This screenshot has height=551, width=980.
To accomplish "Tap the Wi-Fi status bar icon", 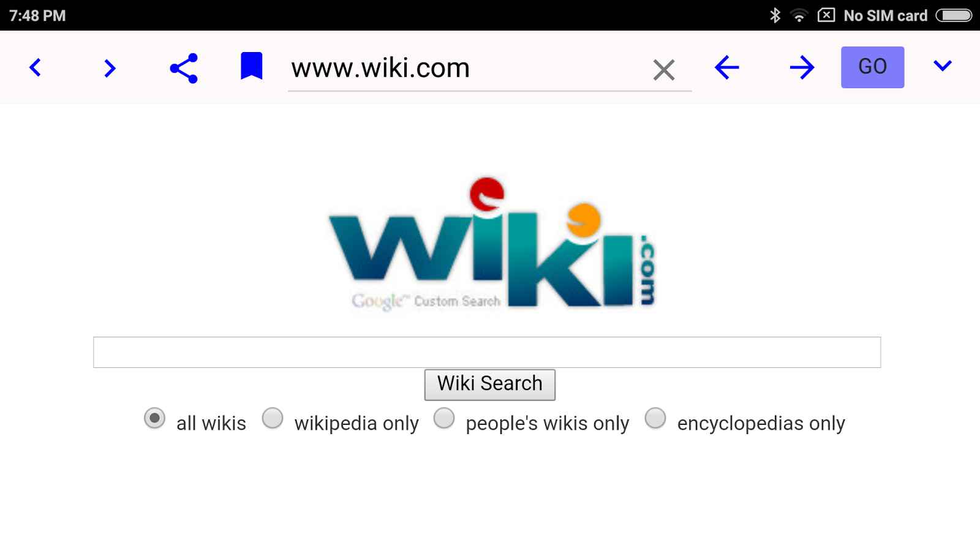I will (x=799, y=15).
